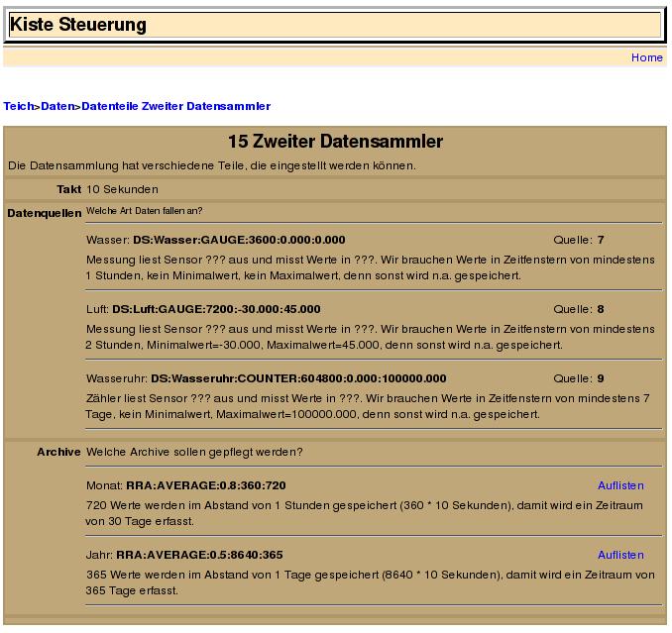Viewport: 672px width, 633px height.
Task: Click Quelle 9 of the Wasseruhr source
Action: point(600,378)
